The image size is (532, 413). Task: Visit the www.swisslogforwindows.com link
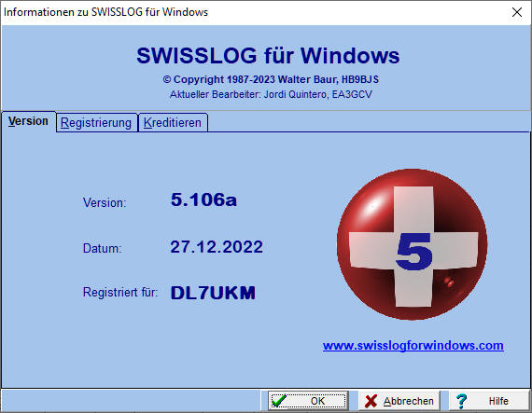click(x=413, y=346)
